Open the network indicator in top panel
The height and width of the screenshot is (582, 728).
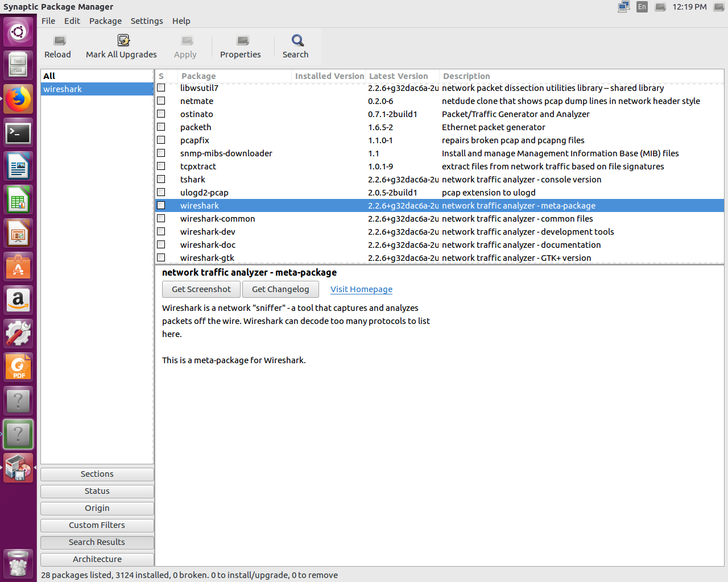(623, 7)
